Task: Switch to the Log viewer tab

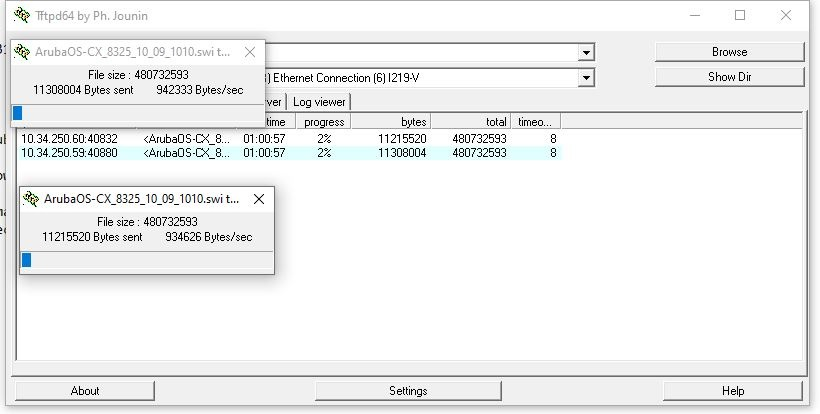Action: [x=319, y=102]
